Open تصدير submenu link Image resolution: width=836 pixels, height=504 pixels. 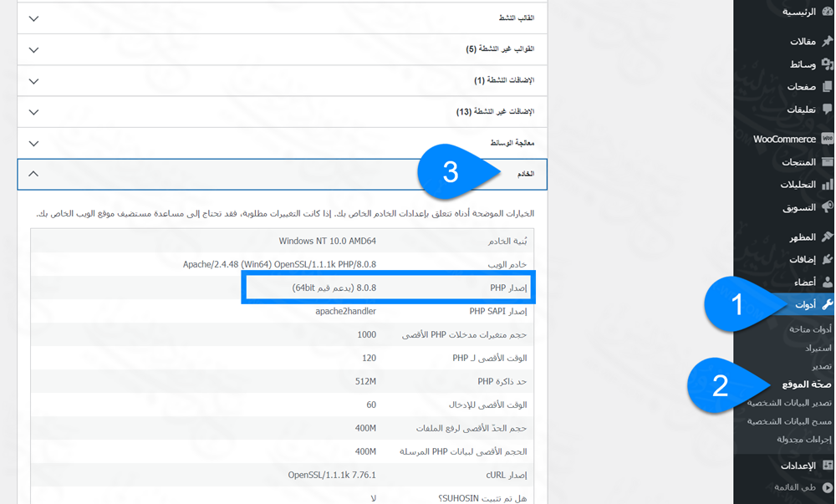point(822,366)
